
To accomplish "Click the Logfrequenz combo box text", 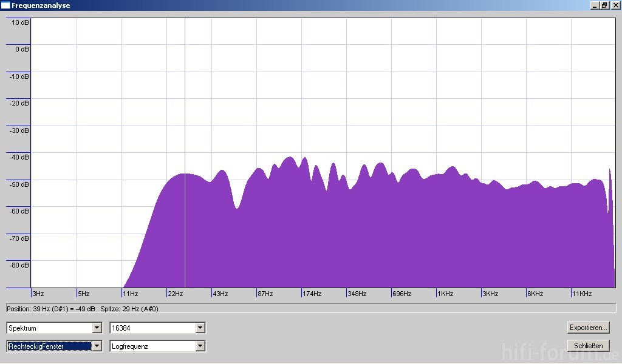I will 153,346.
